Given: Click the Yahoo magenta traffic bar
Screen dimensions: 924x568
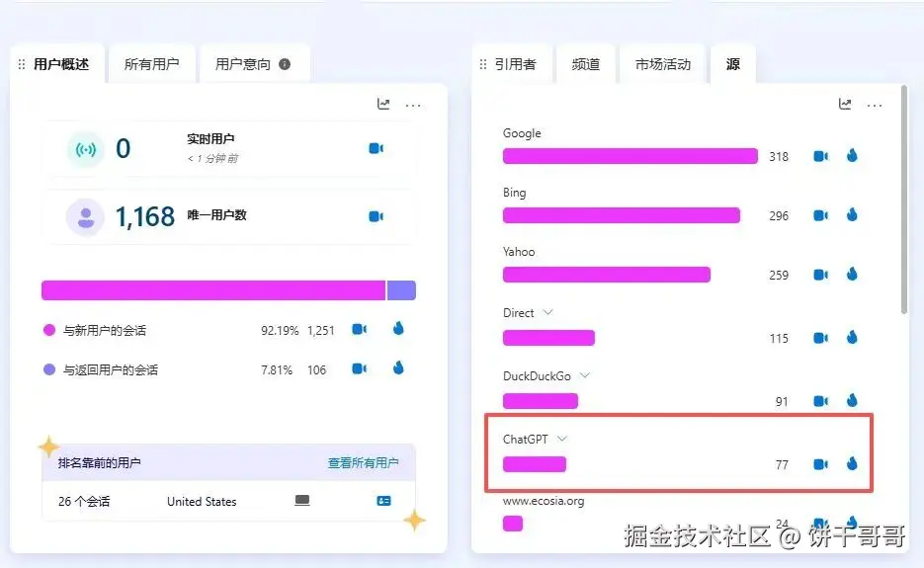Looking at the screenshot, I should 607,275.
